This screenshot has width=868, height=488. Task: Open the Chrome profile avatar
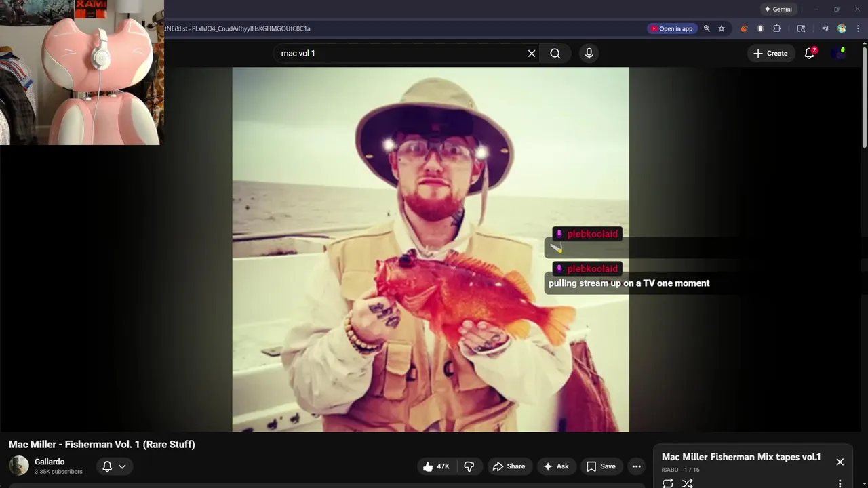(842, 28)
